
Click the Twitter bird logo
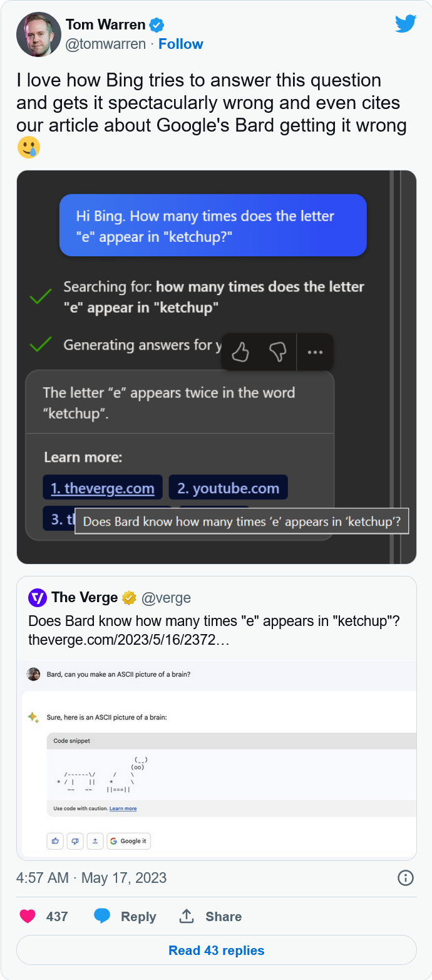click(406, 24)
